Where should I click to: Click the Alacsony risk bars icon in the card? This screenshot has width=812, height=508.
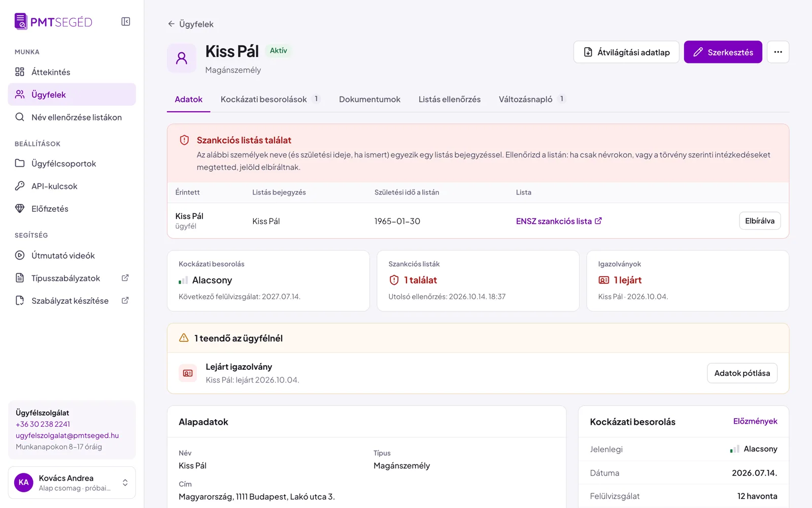[x=183, y=280]
